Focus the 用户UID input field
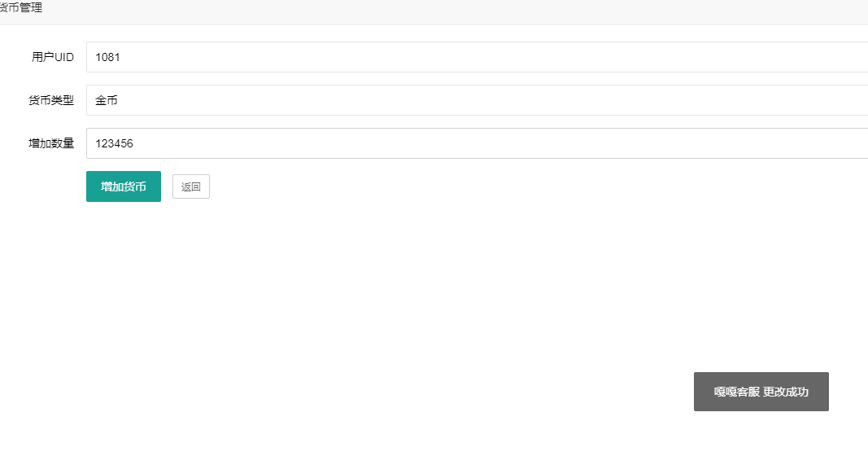This screenshot has height=456, width=868. [477, 57]
